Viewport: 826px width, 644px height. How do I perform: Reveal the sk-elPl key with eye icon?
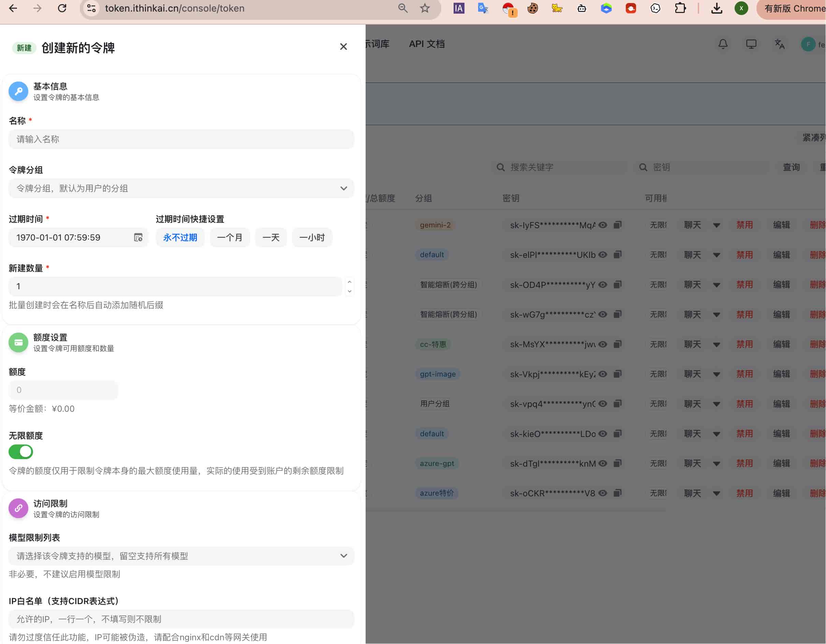click(x=603, y=255)
